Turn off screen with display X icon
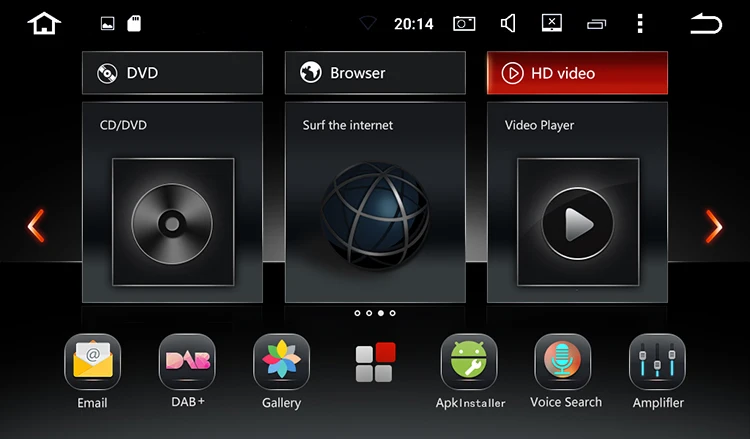Screen dimensions: 750x439 551,23
